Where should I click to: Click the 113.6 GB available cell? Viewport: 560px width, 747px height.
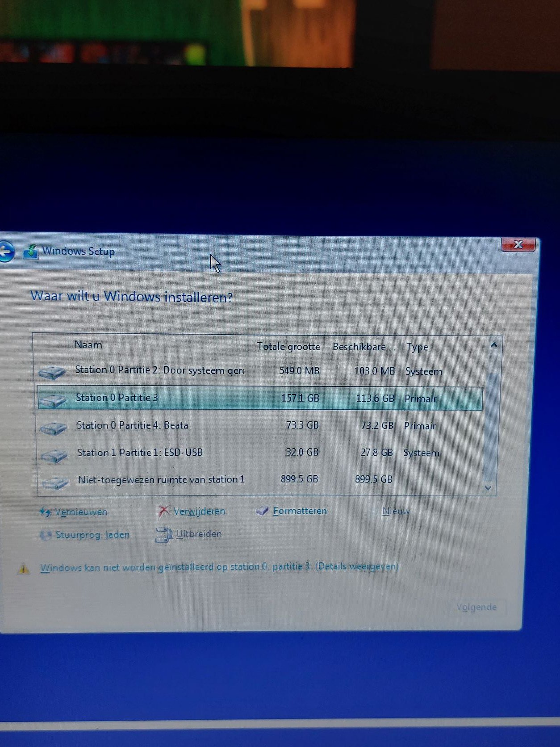pyautogui.click(x=375, y=399)
